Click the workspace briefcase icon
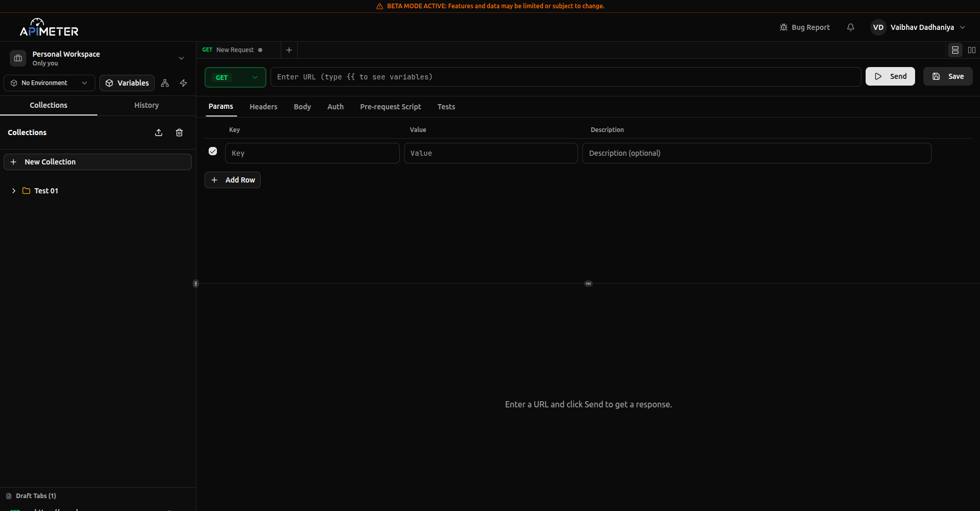Image resolution: width=980 pixels, height=511 pixels. pos(18,58)
